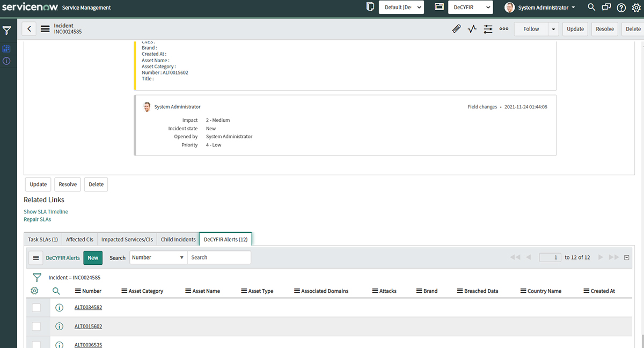Open the Child Incidents tab
The image size is (644, 348).
pos(178,240)
